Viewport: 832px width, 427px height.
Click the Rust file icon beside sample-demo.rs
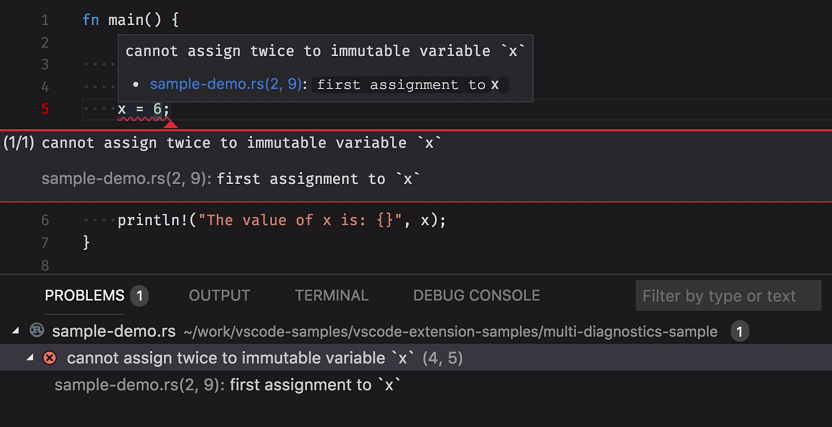pos(37,331)
